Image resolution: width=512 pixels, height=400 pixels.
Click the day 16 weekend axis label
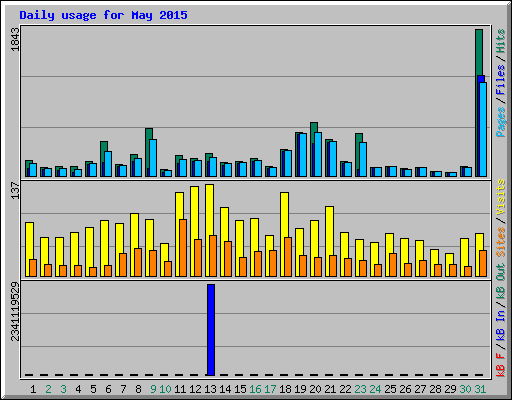(255, 389)
